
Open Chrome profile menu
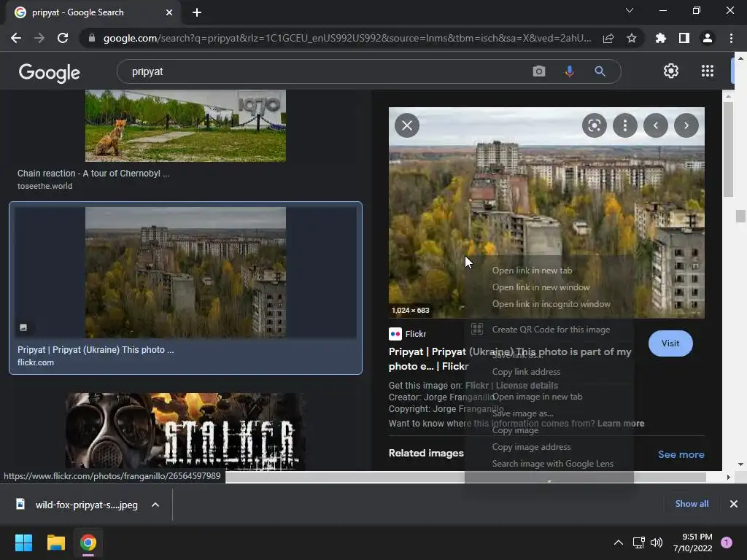(708, 38)
